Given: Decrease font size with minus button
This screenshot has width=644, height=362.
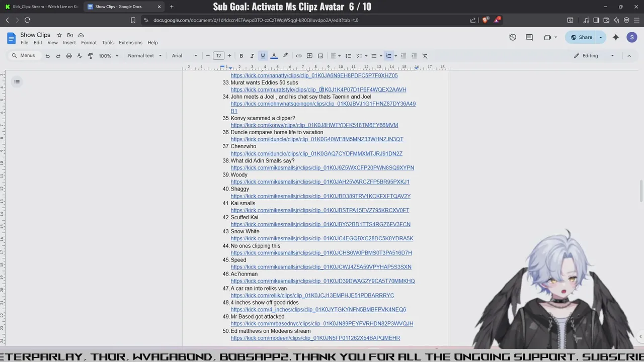Looking at the screenshot, I should pyautogui.click(x=208, y=56).
